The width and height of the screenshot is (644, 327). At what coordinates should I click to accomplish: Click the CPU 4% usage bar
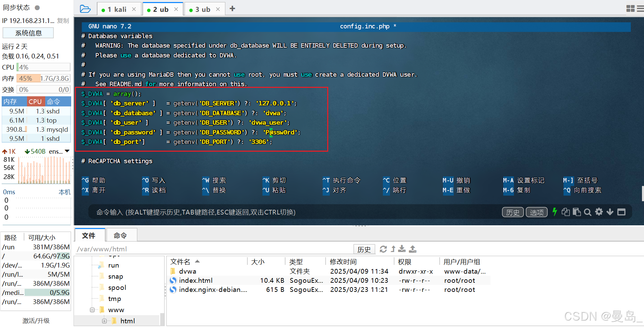(44, 67)
